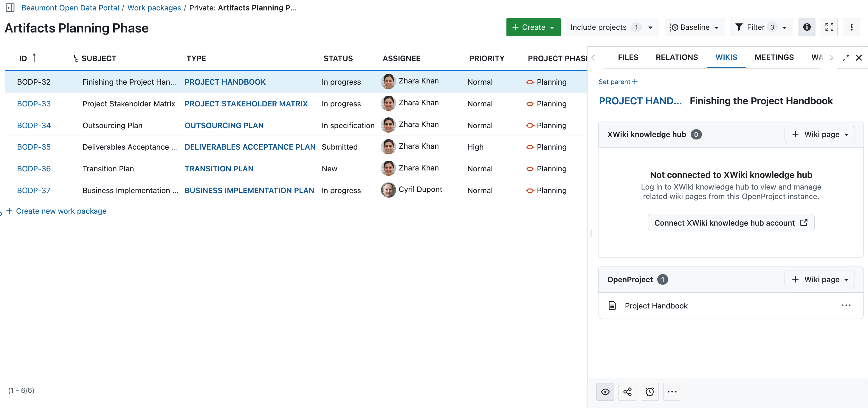Open Beaumont Open Data Portal breadcrumb

tap(70, 7)
